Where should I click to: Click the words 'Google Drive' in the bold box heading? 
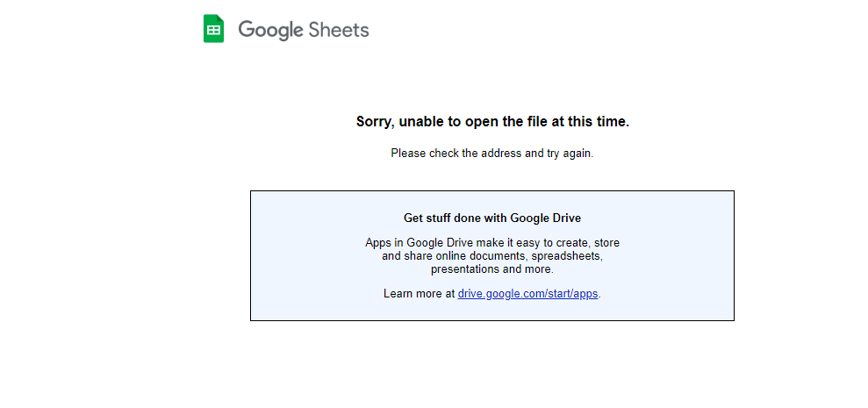pos(545,218)
